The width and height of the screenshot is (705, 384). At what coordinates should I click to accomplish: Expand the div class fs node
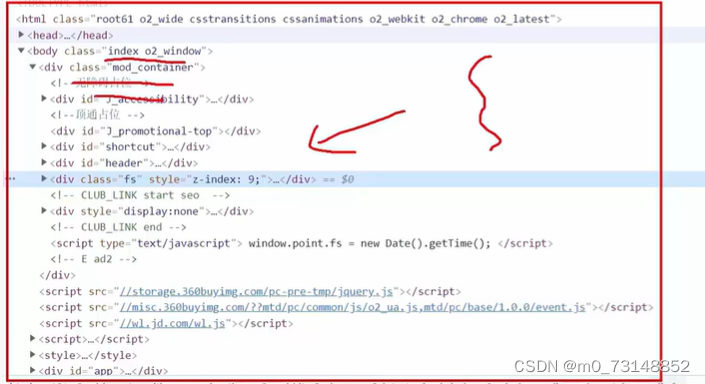point(44,179)
